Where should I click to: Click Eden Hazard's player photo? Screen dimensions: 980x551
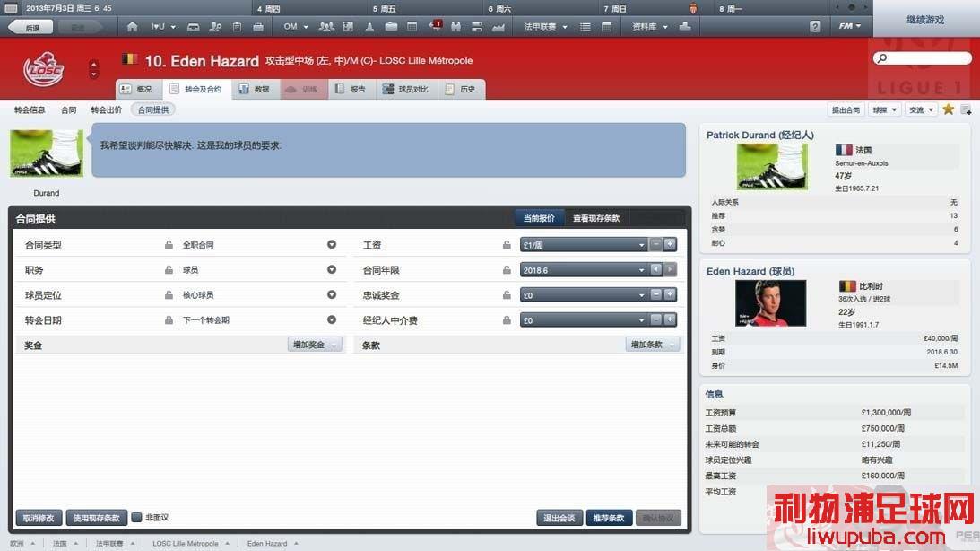pos(770,303)
